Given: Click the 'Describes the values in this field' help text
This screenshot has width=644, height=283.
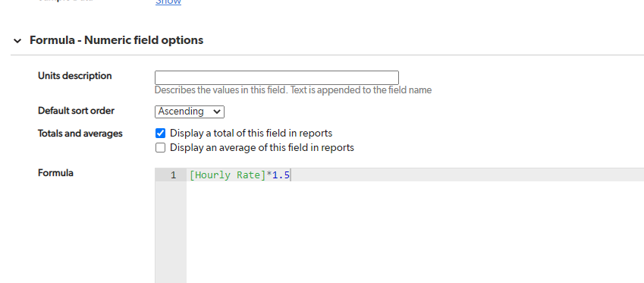Looking at the screenshot, I should (x=293, y=90).
